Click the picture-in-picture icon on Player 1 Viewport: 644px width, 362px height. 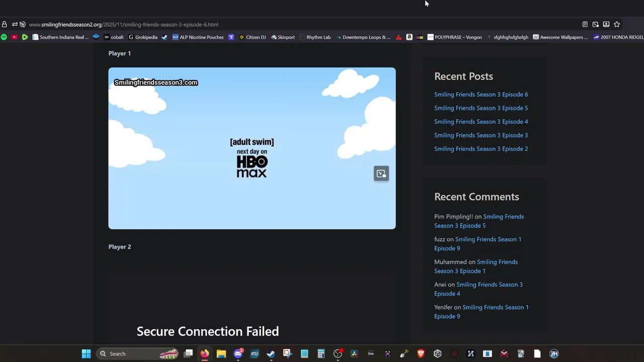click(381, 173)
